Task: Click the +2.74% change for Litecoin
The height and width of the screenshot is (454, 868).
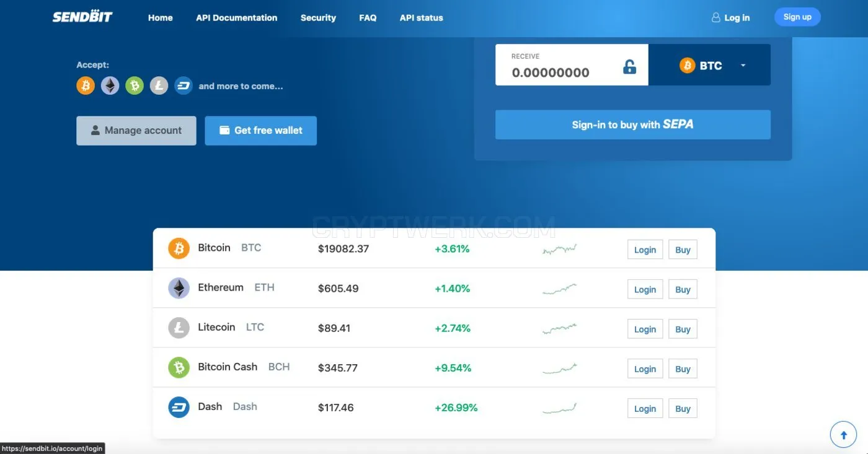Action: coord(453,328)
